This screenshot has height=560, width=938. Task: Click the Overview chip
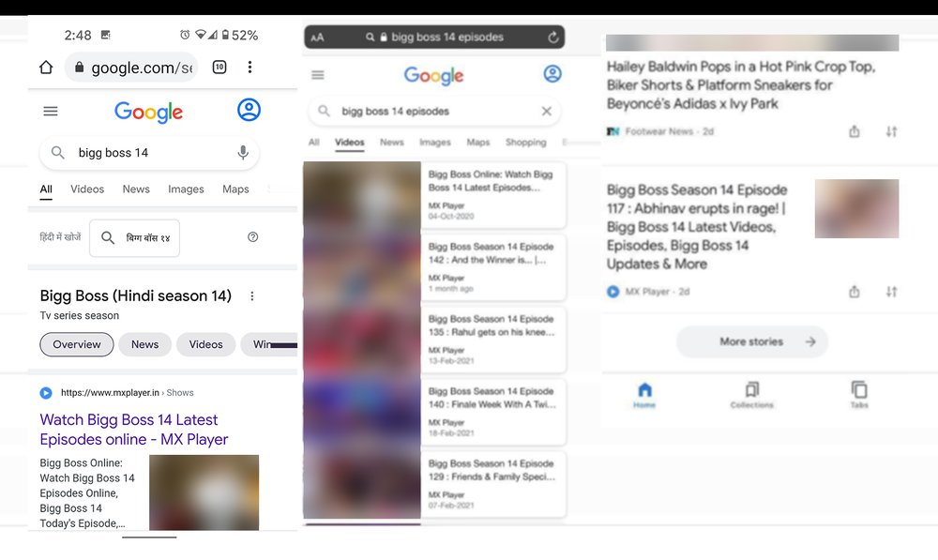click(77, 344)
